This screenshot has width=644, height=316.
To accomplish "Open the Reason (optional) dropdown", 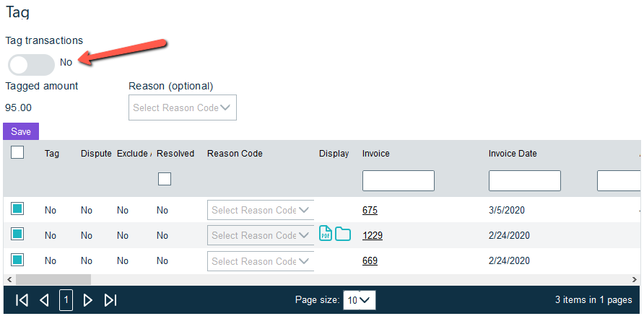I will [x=182, y=107].
